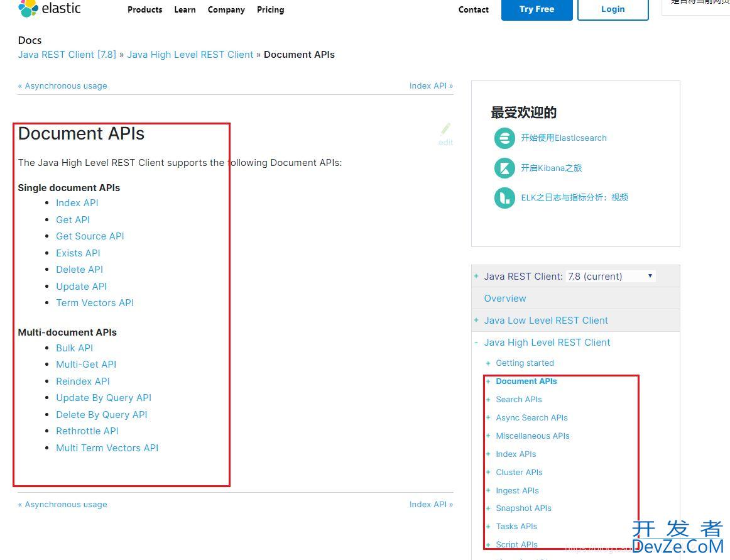
Task: Expand Index APIs plus icon
Action: click(x=488, y=454)
